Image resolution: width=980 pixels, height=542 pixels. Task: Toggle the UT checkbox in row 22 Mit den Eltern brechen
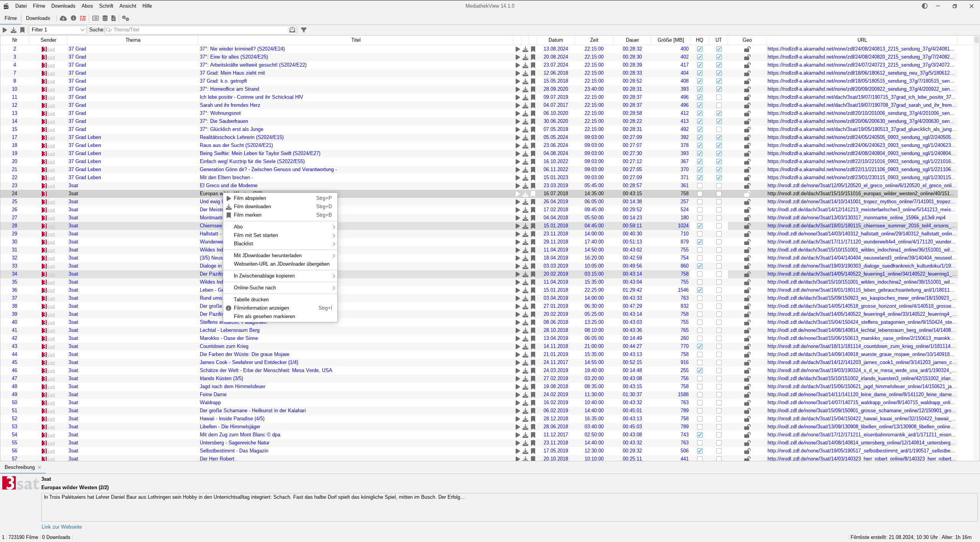pyautogui.click(x=719, y=178)
